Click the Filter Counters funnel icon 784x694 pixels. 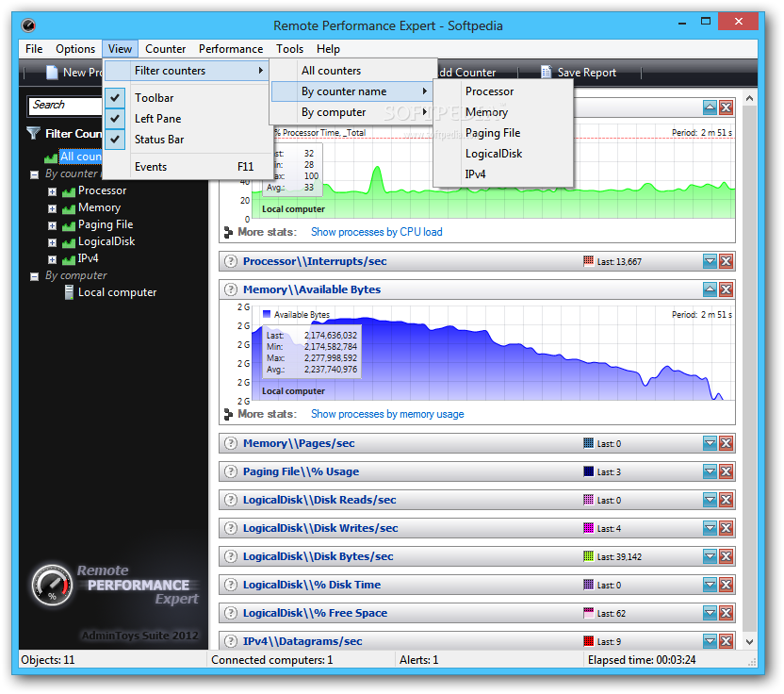pyautogui.click(x=34, y=133)
